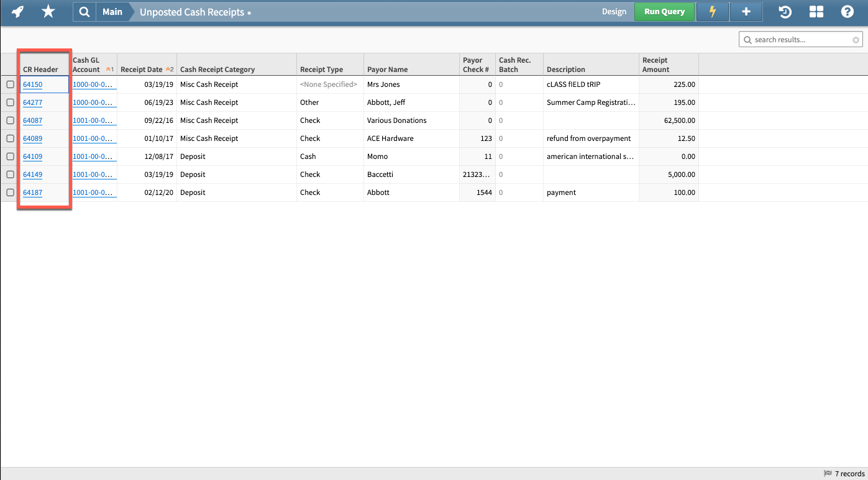
Task: Select the checkbox for receipt 64087
Action: tap(9, 120)
